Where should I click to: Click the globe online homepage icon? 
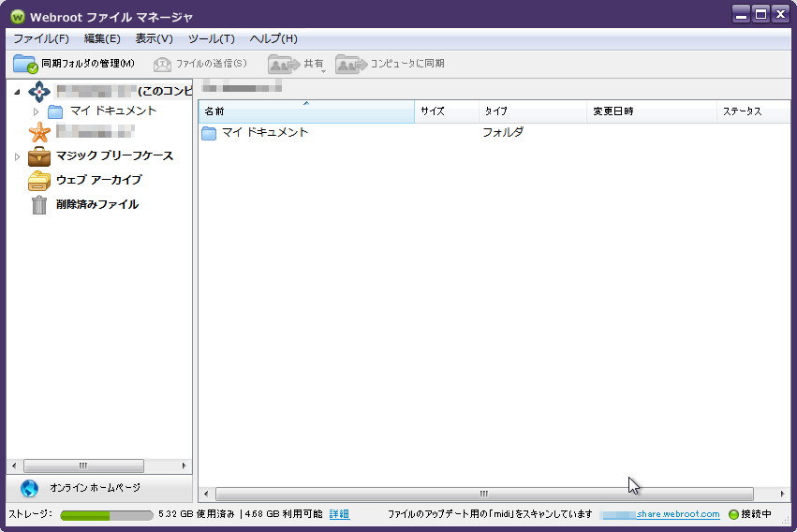click(x=29, y=488)
